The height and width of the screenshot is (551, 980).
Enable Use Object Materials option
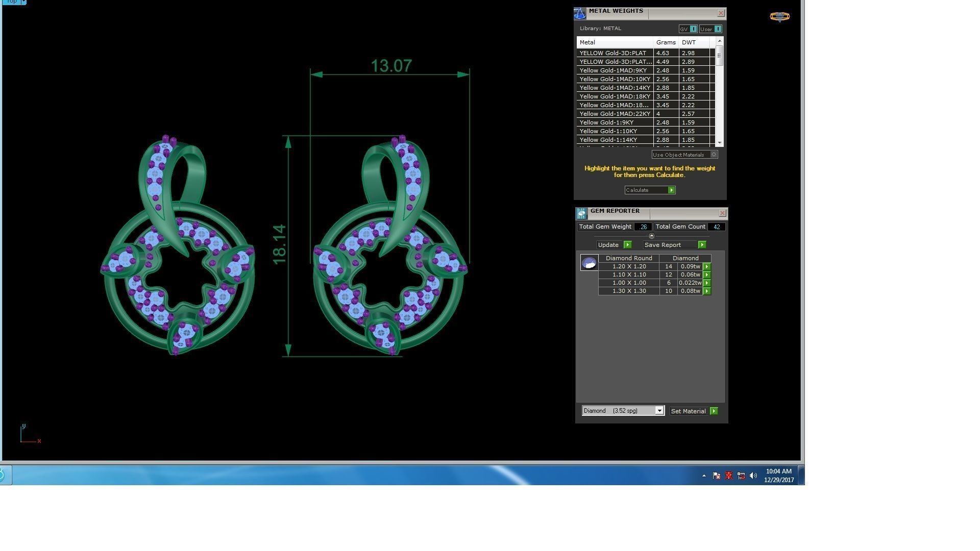[714, 155]
